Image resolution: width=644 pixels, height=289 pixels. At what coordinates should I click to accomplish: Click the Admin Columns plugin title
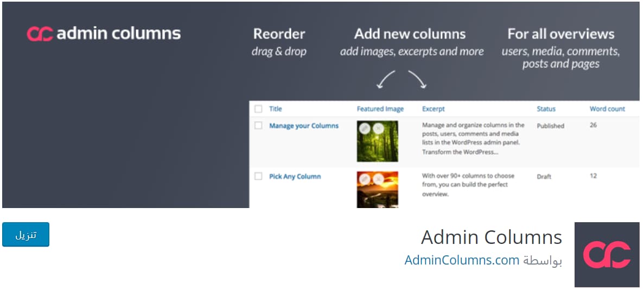(x=491, y=237)
